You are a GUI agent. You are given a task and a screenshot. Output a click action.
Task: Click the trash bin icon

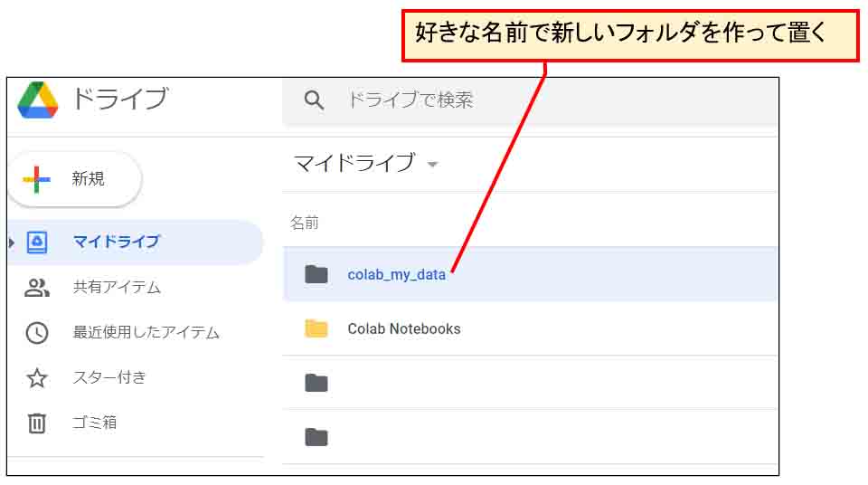point(37,423)
